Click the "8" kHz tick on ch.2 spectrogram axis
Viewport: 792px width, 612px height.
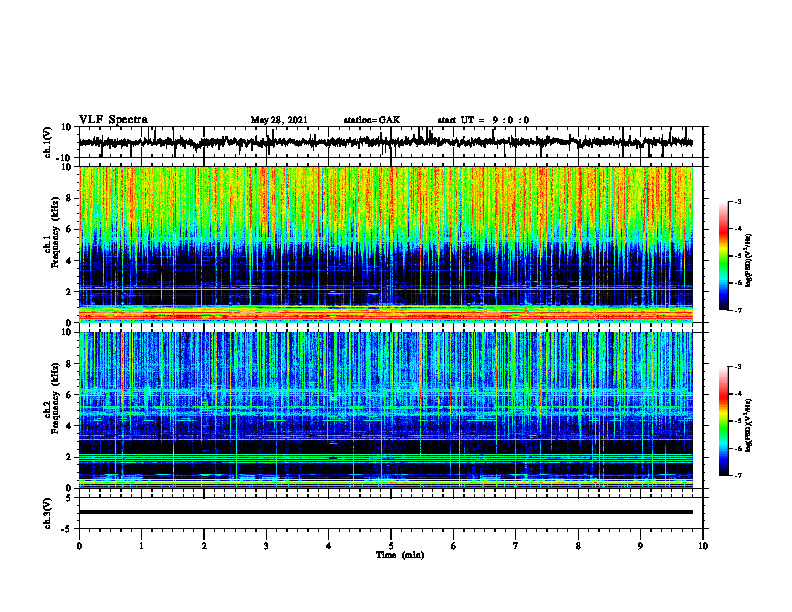click(69, 364)
